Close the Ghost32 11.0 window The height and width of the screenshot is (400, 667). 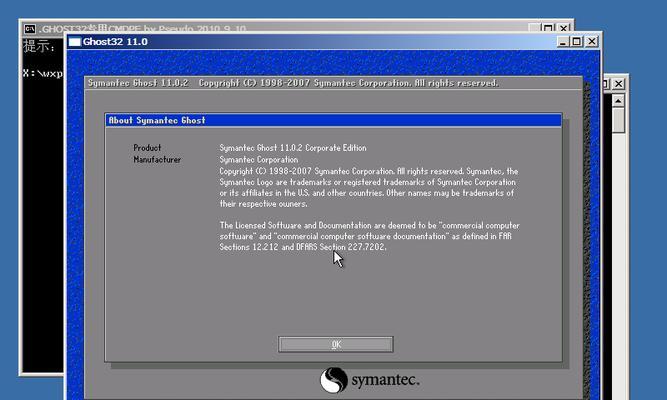591,42
